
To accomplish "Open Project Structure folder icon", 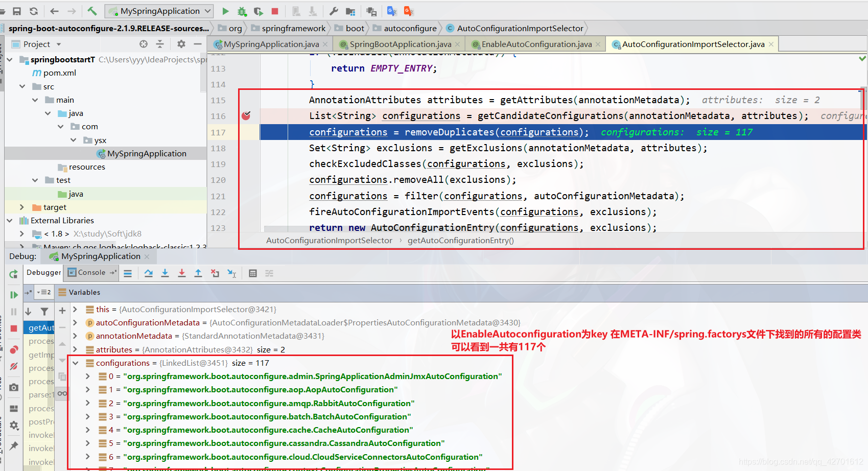I will (350, 11).
